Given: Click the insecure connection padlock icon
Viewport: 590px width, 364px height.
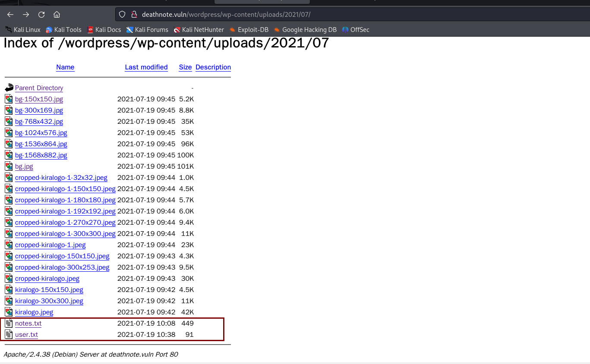Looking at the screenshot, I should pyautogui.click(x=134, y=14).
